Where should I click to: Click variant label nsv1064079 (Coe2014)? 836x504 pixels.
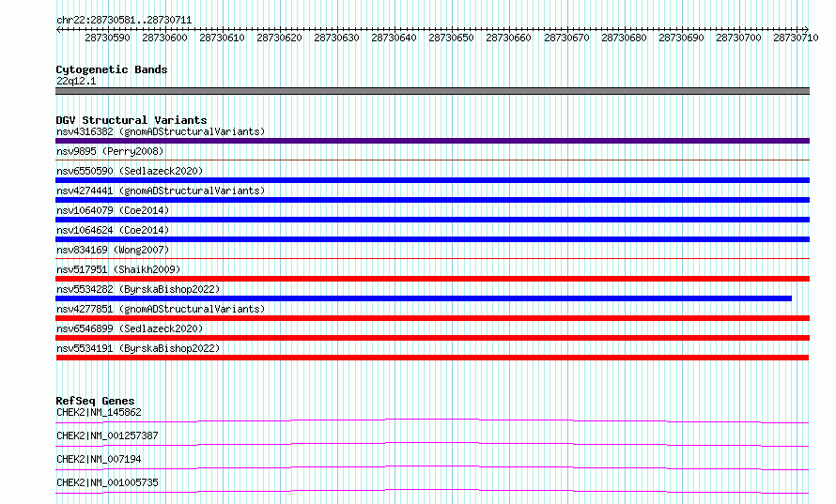tap(113, 210)
